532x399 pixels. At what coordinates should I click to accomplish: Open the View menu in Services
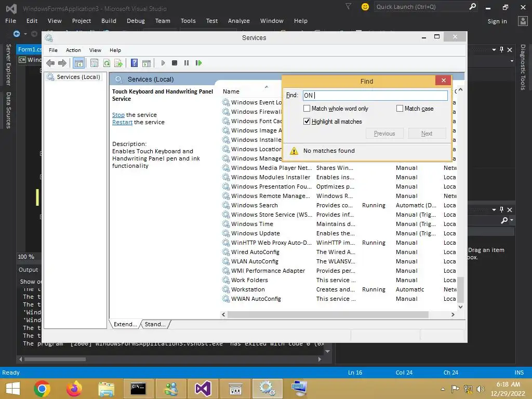pyautogui.click(x=95, y=50)
